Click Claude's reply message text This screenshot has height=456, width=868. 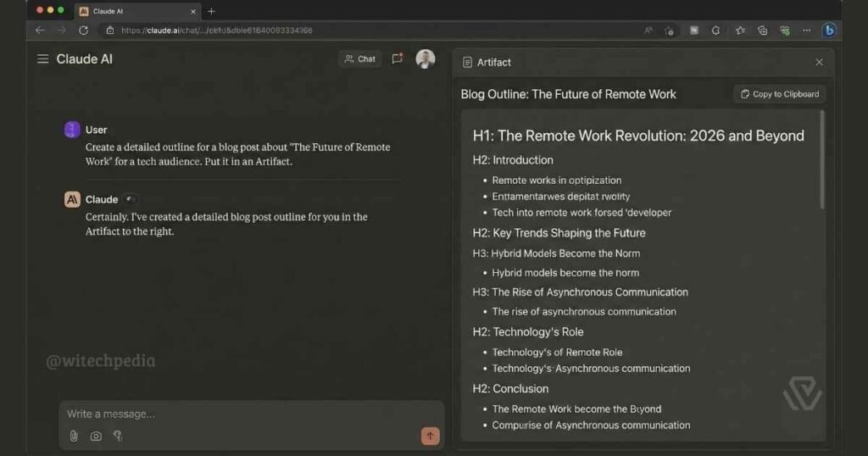[226, 224]
